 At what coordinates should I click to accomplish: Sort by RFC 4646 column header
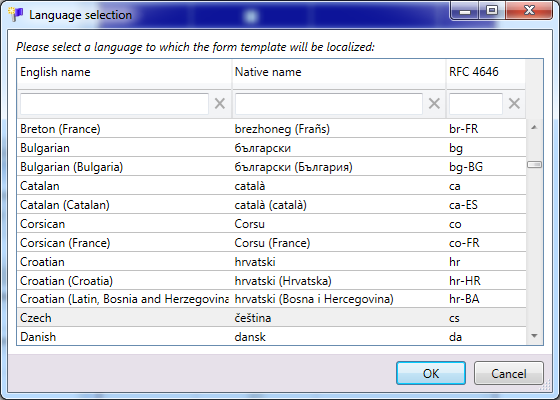coord(486,72)
